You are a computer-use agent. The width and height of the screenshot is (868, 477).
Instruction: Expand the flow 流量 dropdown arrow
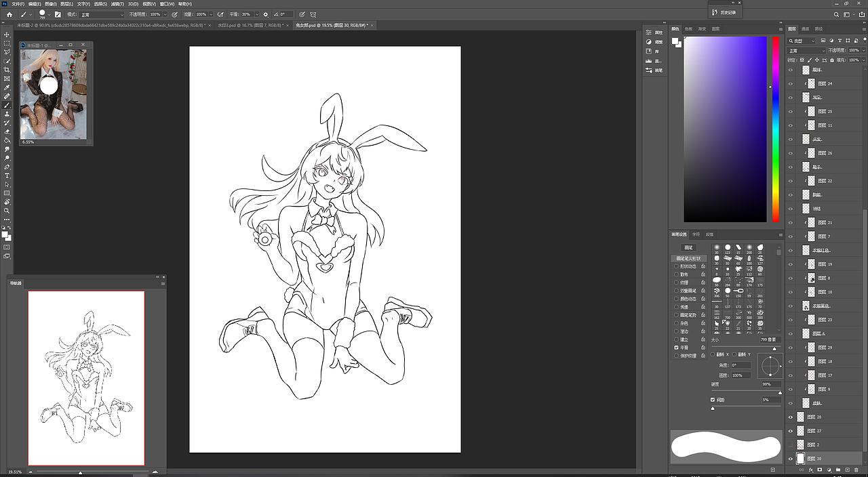click(x=211, y=14)
